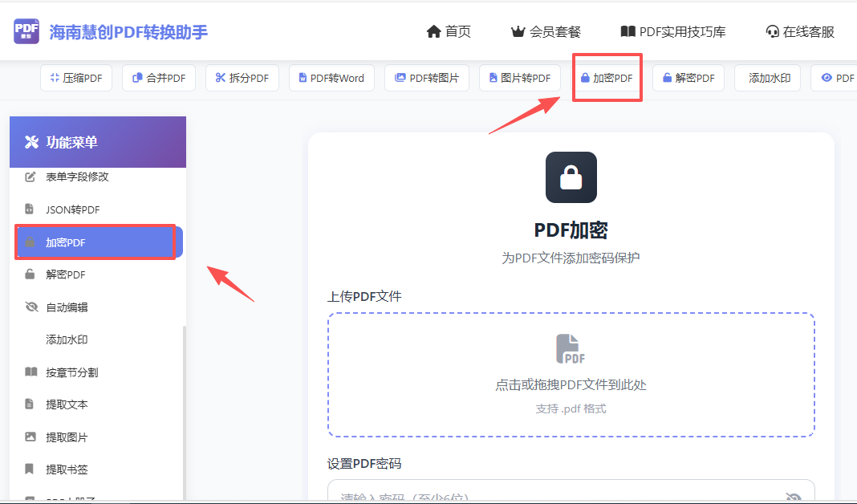Select 加密PDF in the top toolbar
The image size is (857, 504).
coord(607,78)
